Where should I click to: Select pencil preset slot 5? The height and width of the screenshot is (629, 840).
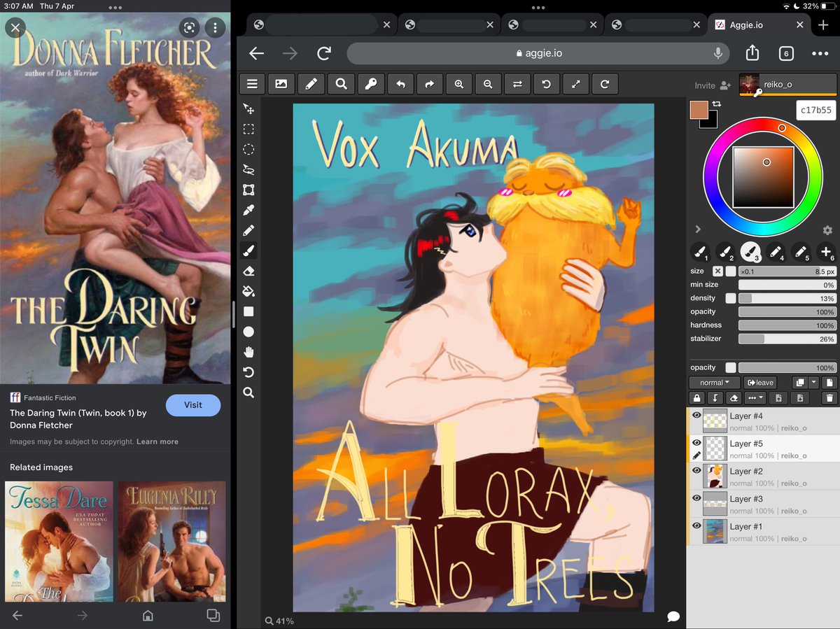[x=801, y=252]
